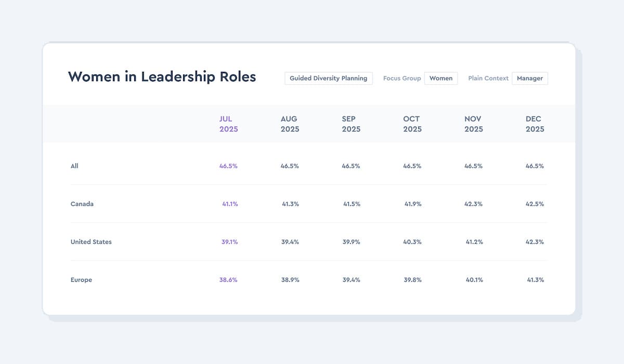624x364 pixels.
Task: Select the NOV 2025 column header
Action: point(474,124)
